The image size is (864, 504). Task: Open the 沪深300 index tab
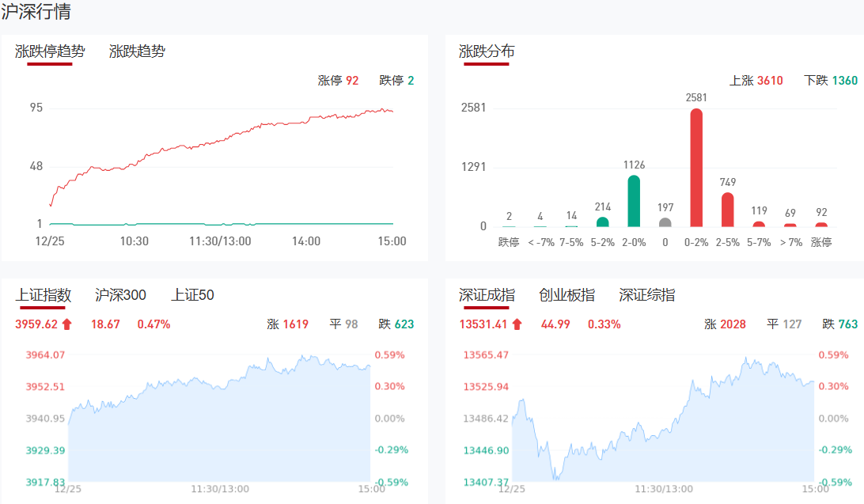pyautogui.click(x=120, y=295)
